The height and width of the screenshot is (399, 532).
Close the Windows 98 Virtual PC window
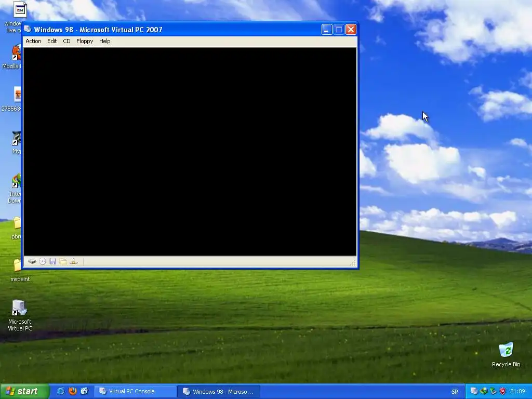pos(351,30)
